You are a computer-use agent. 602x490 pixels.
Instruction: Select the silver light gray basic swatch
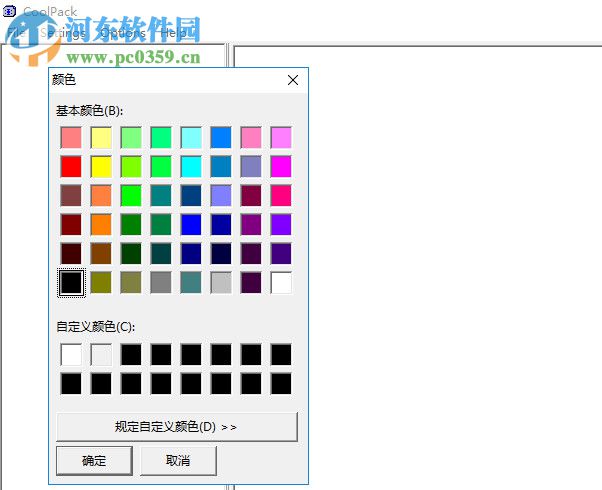pos(221,283)
